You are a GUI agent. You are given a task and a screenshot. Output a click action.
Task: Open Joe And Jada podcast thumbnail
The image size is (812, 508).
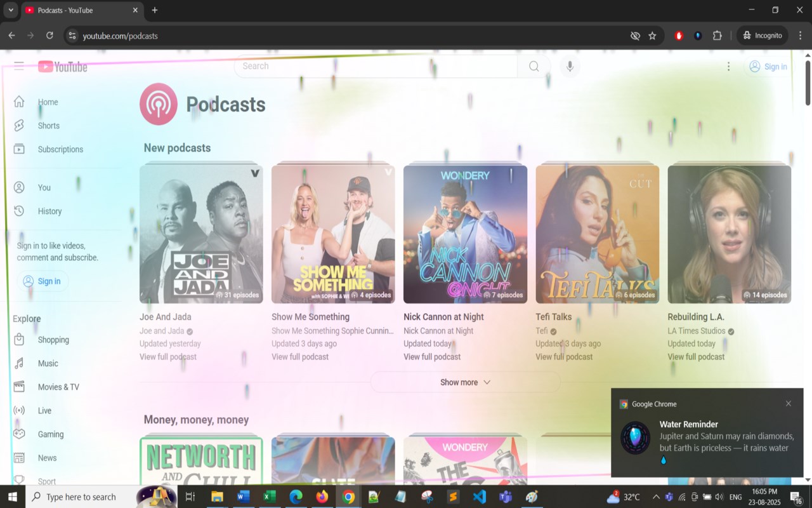[201, 234]
